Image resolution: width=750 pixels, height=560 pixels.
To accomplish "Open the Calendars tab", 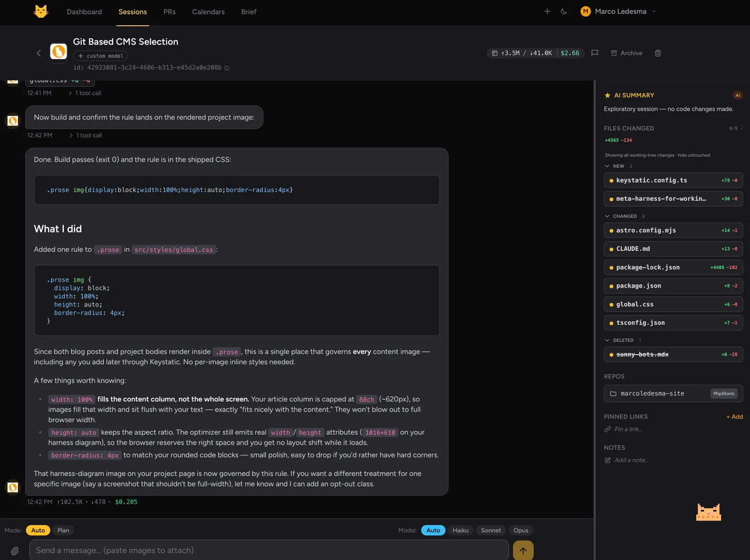I will (x=209, y=12).
